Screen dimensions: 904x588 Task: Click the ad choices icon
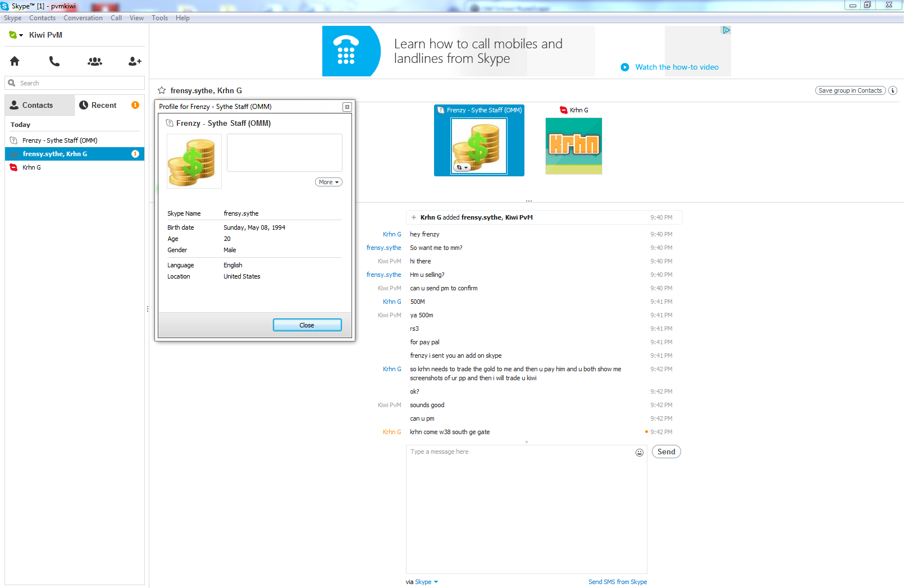(x=726, y=30)
